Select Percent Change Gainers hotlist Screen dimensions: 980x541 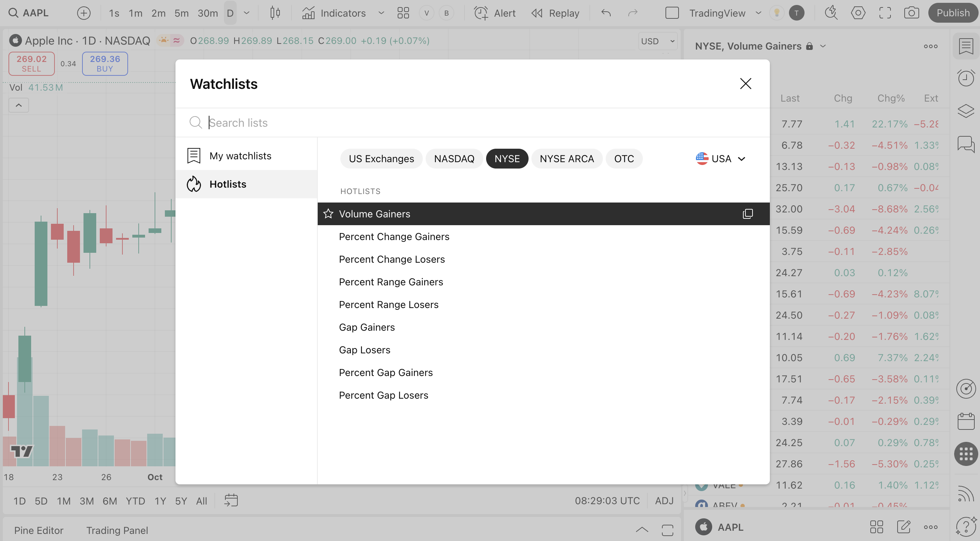click(394, 237)
